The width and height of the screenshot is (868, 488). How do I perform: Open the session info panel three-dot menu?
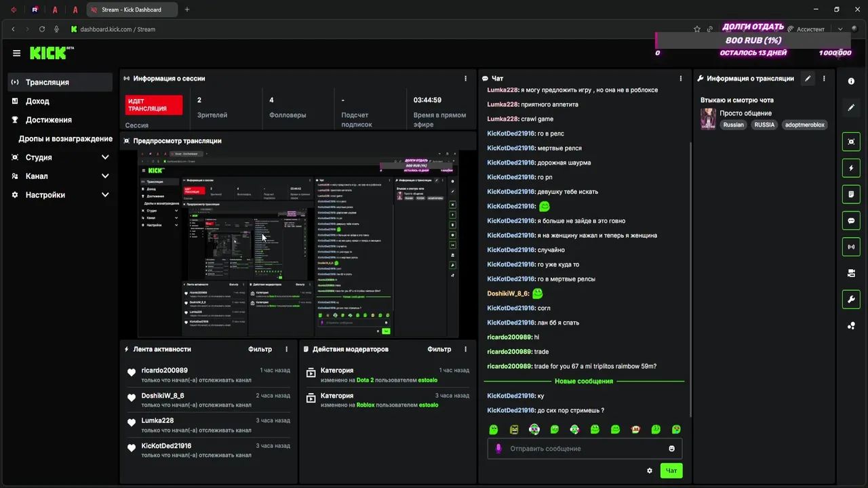(465, 79)
